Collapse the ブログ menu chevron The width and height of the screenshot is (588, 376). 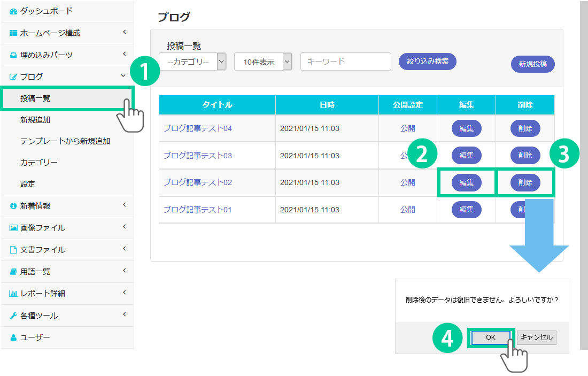coord(124,76)
